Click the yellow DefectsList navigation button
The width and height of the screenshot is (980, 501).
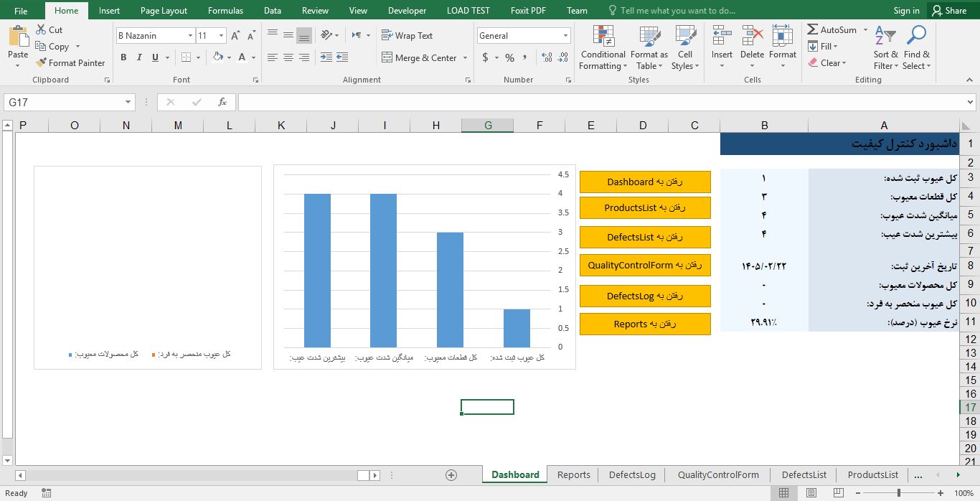click(x=645, y=237)
